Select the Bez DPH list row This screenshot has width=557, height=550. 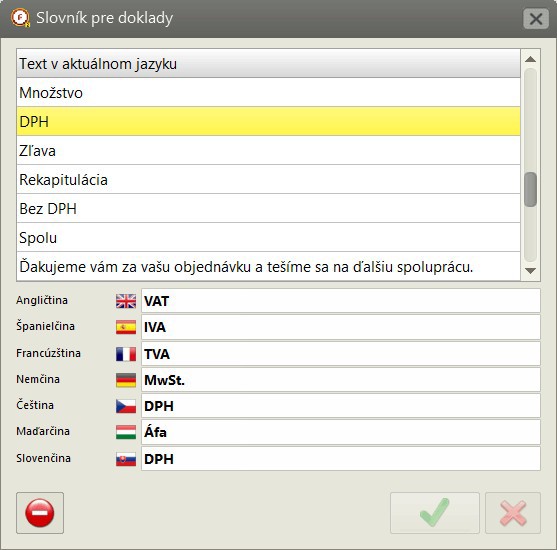[x=268, y=209]
